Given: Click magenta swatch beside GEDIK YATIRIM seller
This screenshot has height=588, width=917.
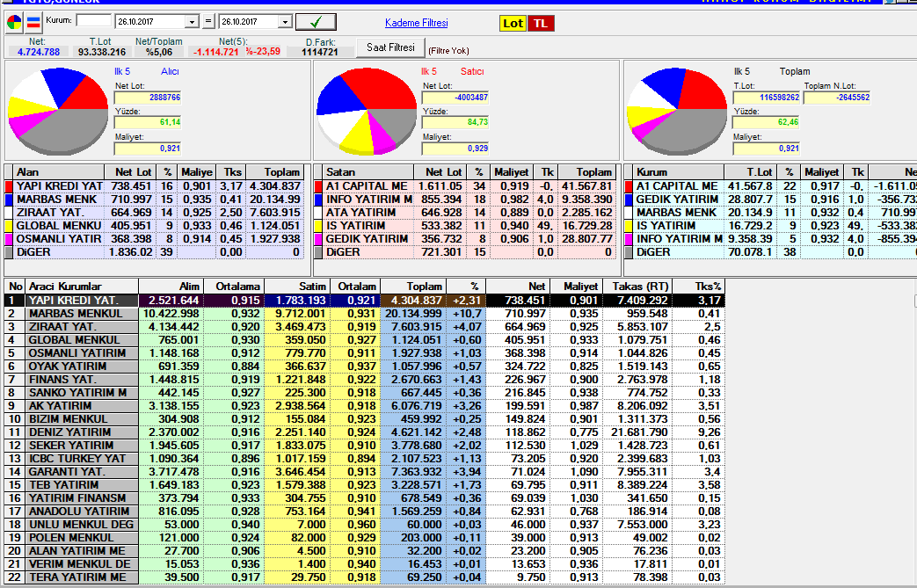Looking at the screenshot, I should (319, 239).
